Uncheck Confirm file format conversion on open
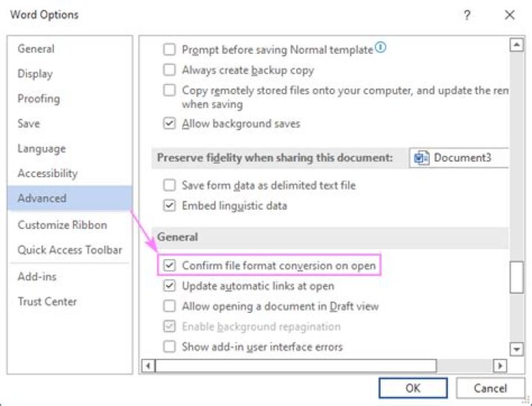This screenshot has width=532, height=406. pyautogui.click(x=169, y=265)
